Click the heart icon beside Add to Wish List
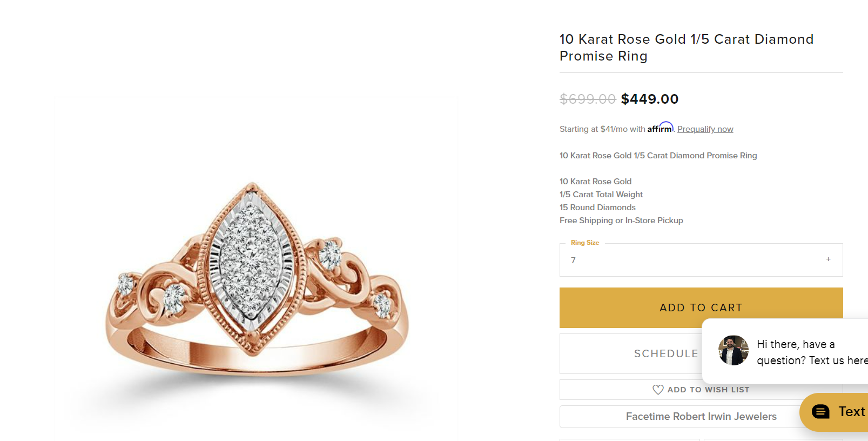 (x=658, y=390)
